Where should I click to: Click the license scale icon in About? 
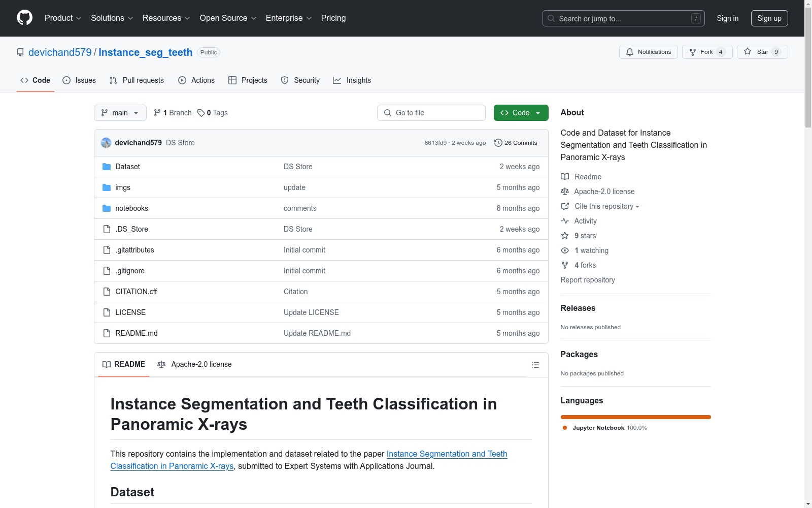tap(565, 192)
